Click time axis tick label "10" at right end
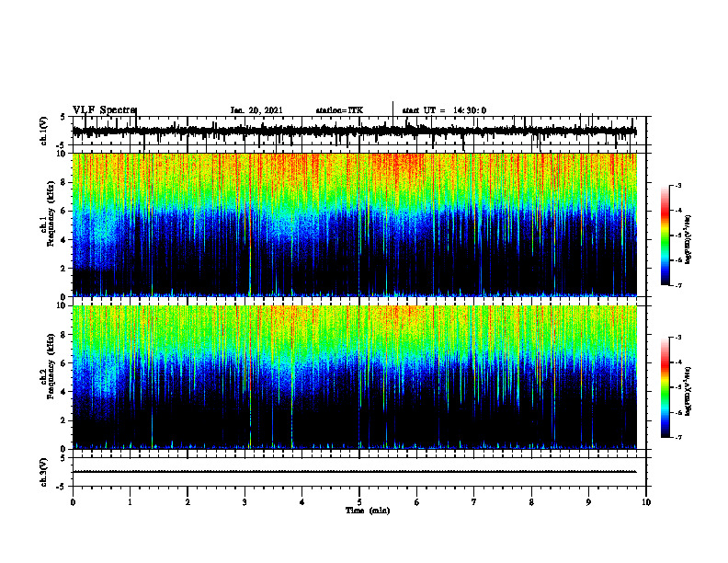This screenshot has height=563, width=728. click(x=646, y=502)
